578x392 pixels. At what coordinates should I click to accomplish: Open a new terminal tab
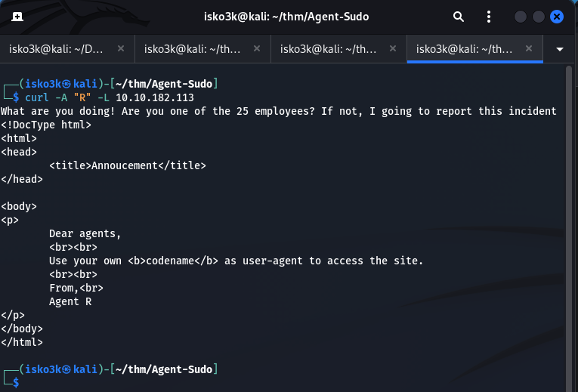pyautogui.click(x=17, y=17)
